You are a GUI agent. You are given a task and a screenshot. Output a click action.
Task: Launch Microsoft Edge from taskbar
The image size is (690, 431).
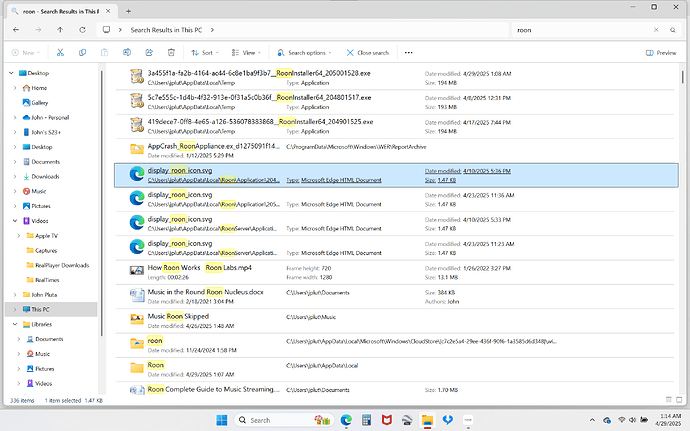[346, 420]
